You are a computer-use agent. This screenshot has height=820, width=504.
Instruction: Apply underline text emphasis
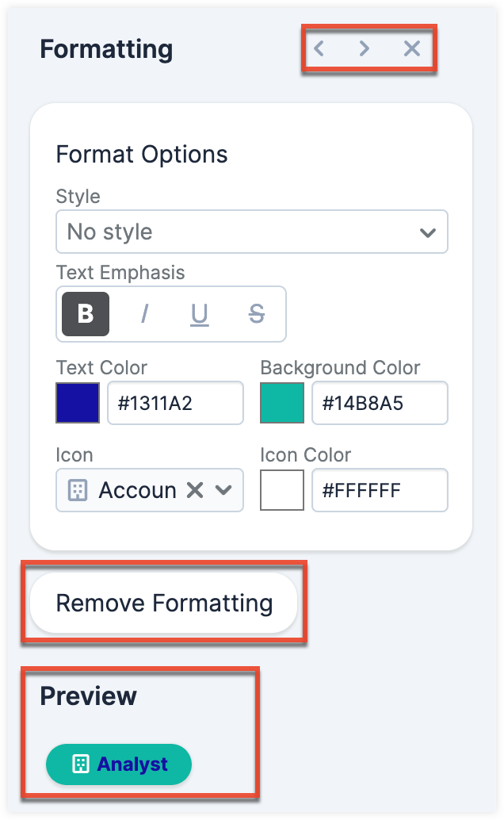pos(199,314)
